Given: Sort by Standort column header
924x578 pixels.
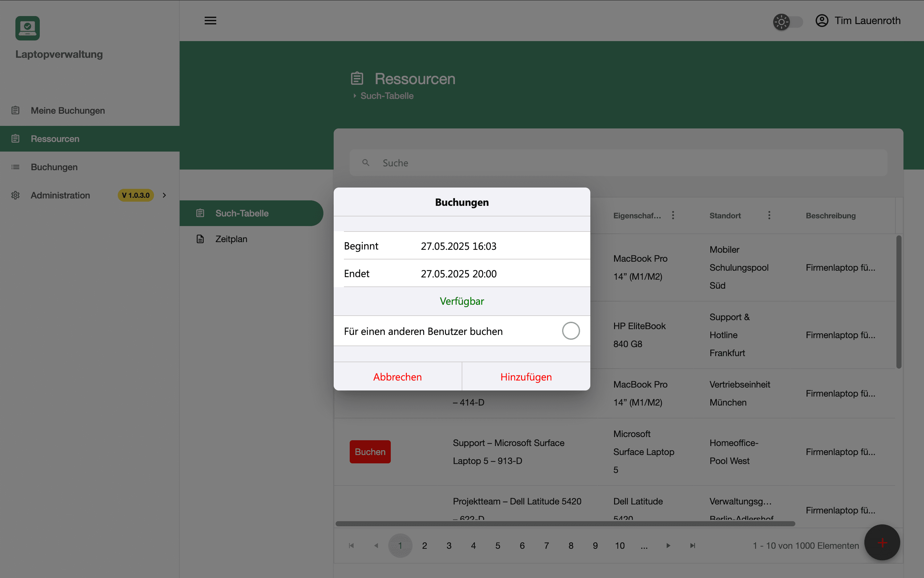Looking at the screenshot, I should (725, 215).
